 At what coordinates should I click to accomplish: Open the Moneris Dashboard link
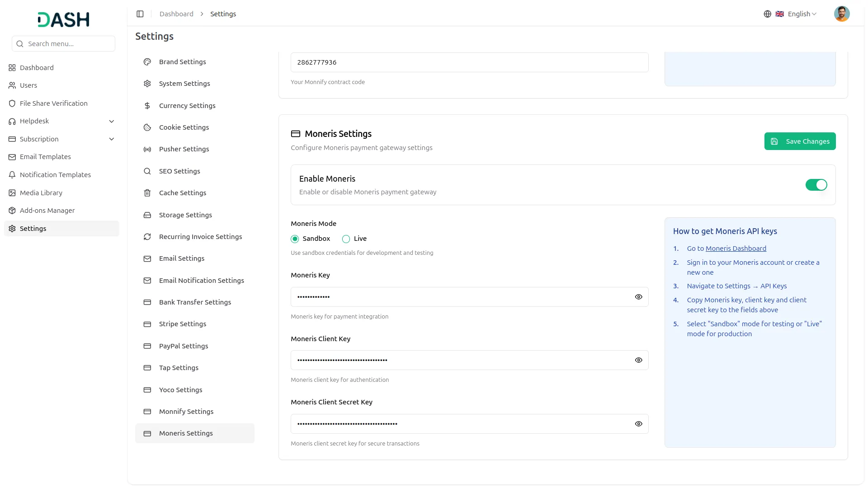[736, 249]
